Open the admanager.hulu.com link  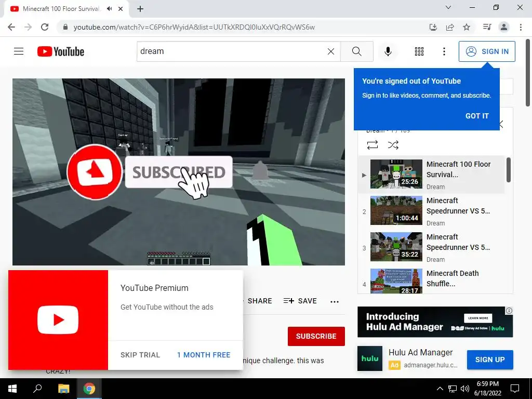tap(431, 365)
